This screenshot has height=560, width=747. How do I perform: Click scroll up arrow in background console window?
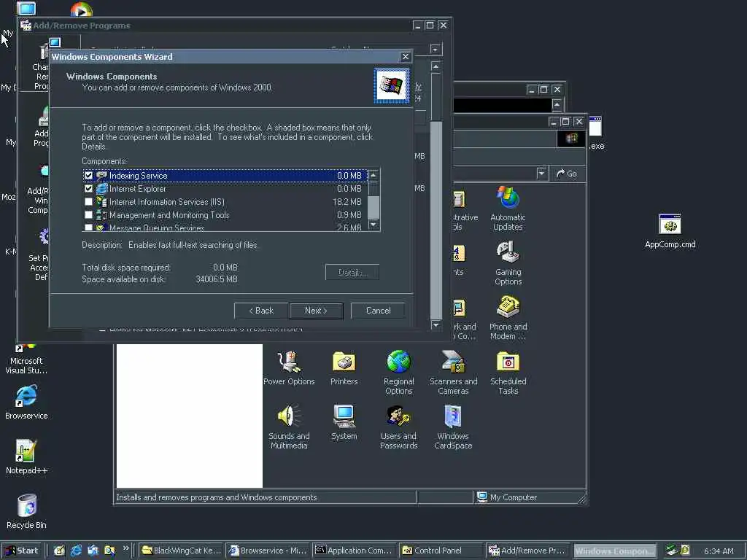pyautogui.click(x=557, y=105)
